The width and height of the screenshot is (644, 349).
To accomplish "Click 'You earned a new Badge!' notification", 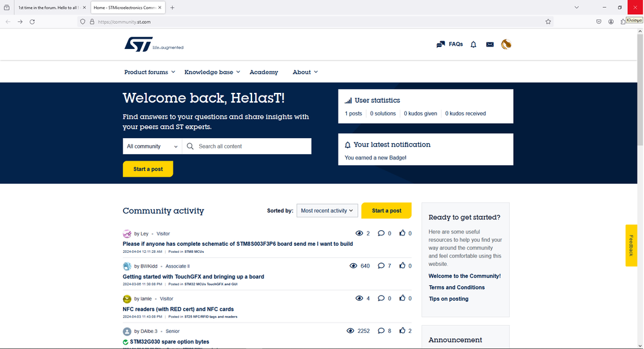I will tap(375, 157).
